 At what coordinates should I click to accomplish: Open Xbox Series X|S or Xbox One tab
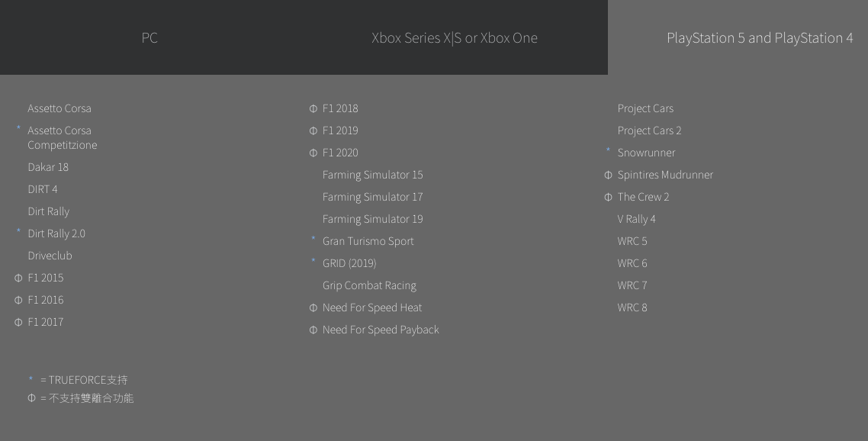[x=454, y=37]
